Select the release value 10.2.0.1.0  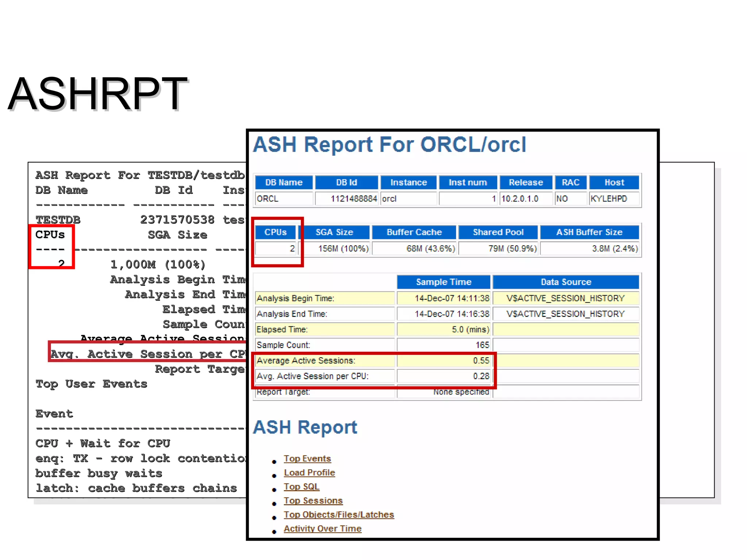point(526,199)
